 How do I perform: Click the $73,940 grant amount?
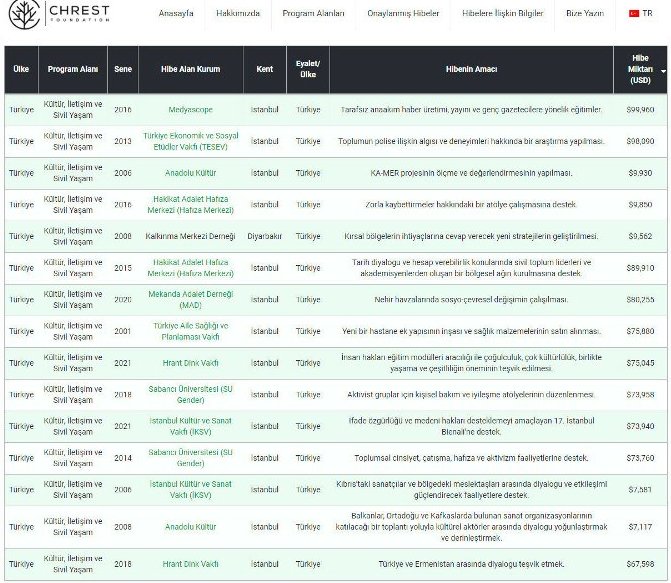(x=640, y=426)
